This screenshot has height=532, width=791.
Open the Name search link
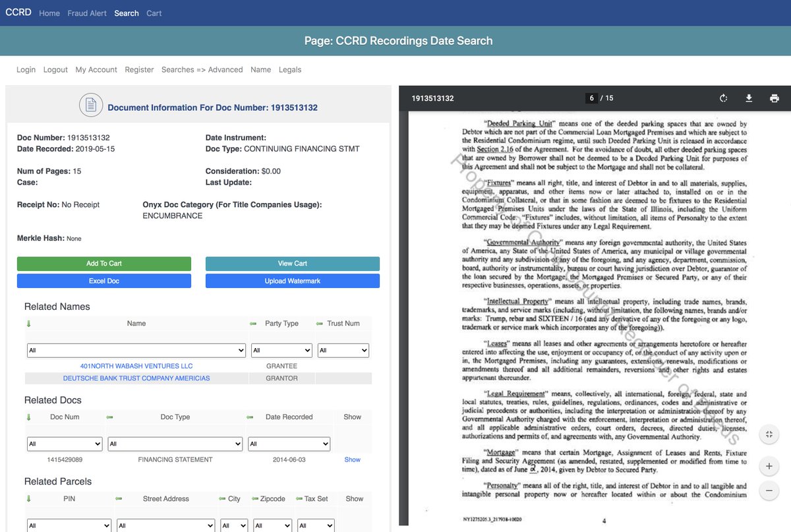pyautogui.click(x=260, y=69)
